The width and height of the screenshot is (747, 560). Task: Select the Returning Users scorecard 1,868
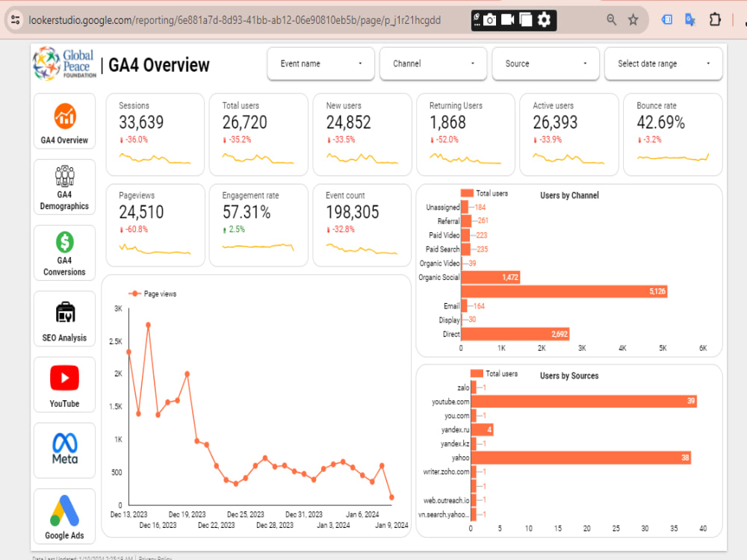point(465,134)
